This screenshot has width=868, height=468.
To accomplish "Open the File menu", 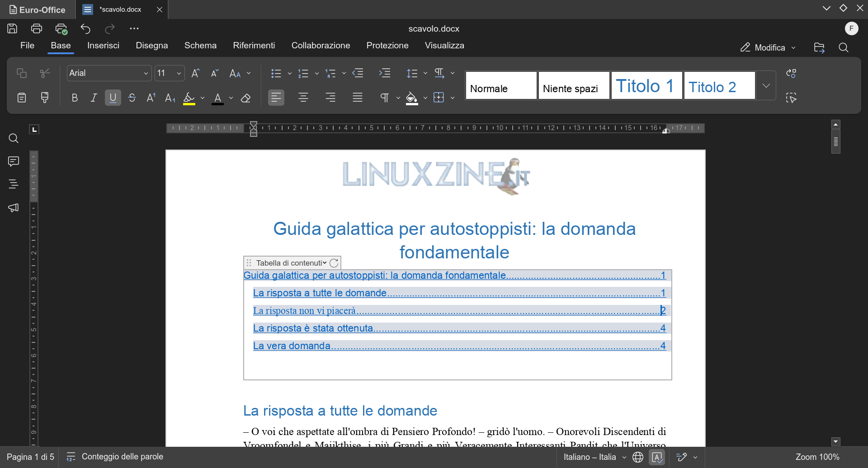I will pos(27,46).
